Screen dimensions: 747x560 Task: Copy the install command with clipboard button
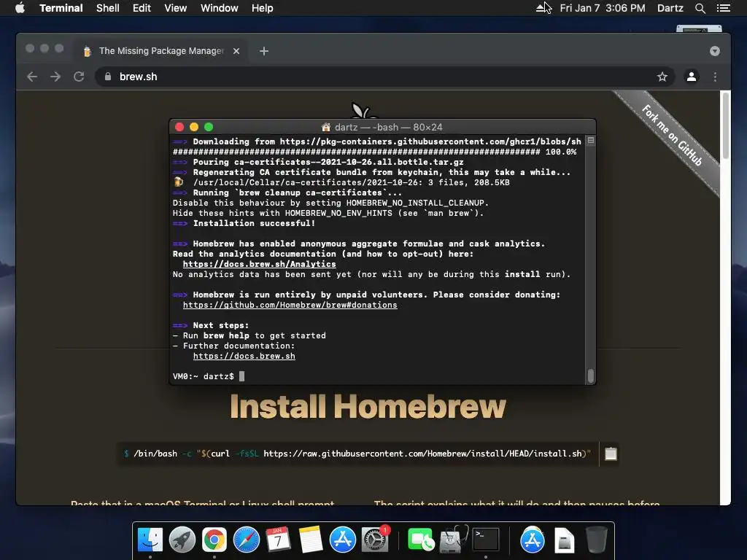[x=611, y=454]
